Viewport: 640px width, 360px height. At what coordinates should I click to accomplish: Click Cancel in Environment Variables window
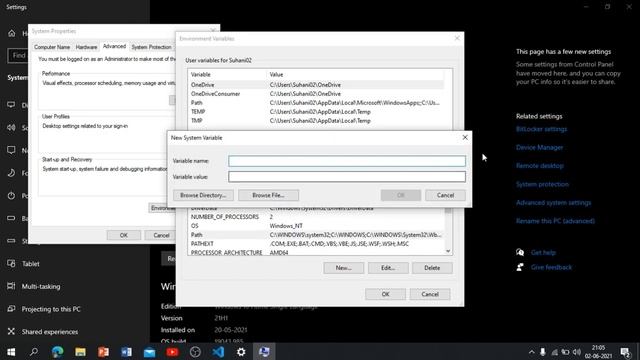coord(430,294)
